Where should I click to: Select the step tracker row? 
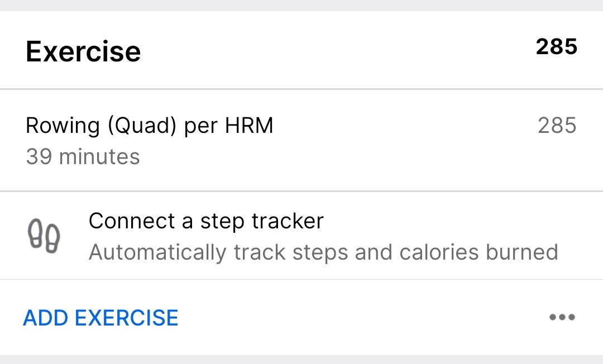[x=301, y=236]
